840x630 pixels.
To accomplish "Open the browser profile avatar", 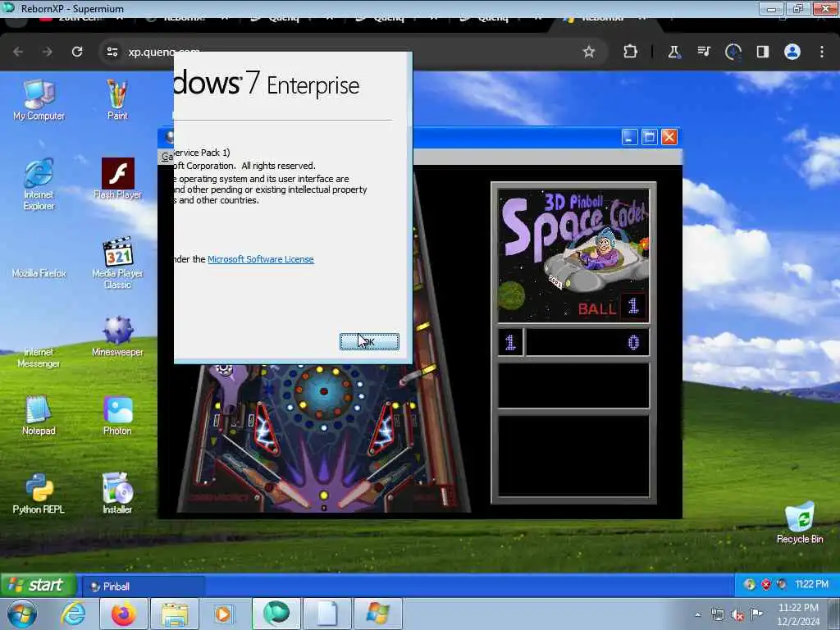I will [x=792, y=52].
